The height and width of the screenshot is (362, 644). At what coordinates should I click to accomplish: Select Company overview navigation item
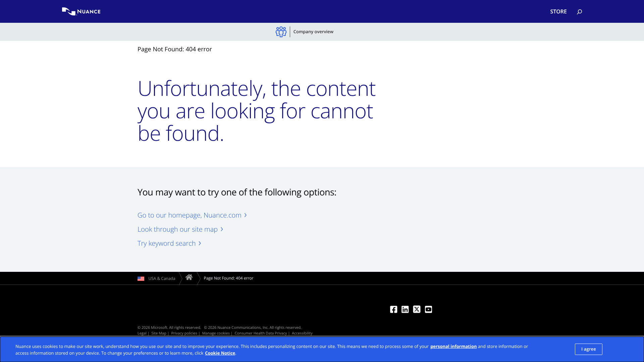[x=313, y=32]
